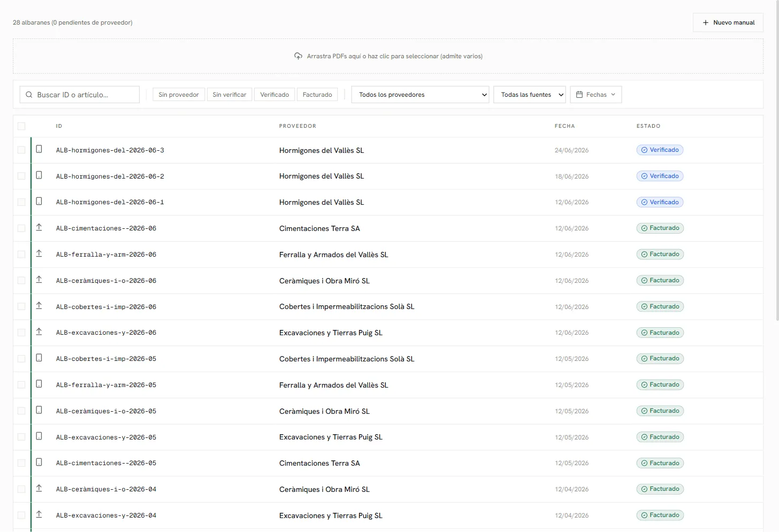
Task: Click upload icon for ALB-ceràmiques-i-o-2026-04
Action: 39,488
